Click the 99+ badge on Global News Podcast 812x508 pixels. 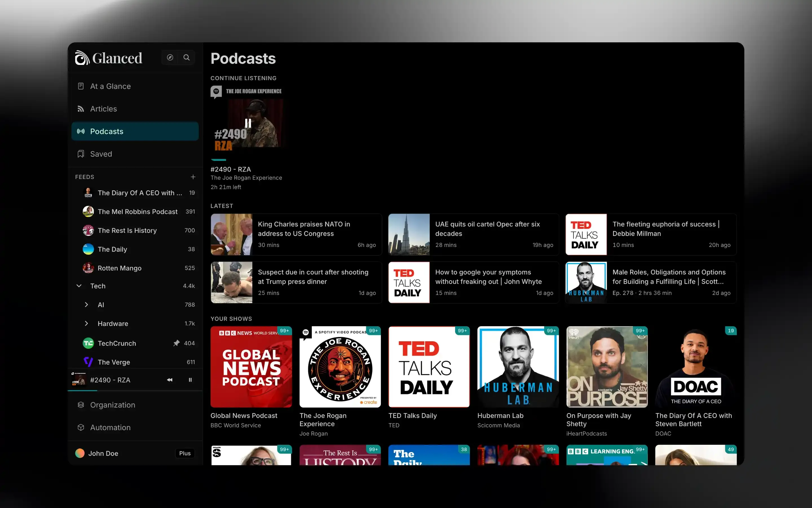(284, 330)
